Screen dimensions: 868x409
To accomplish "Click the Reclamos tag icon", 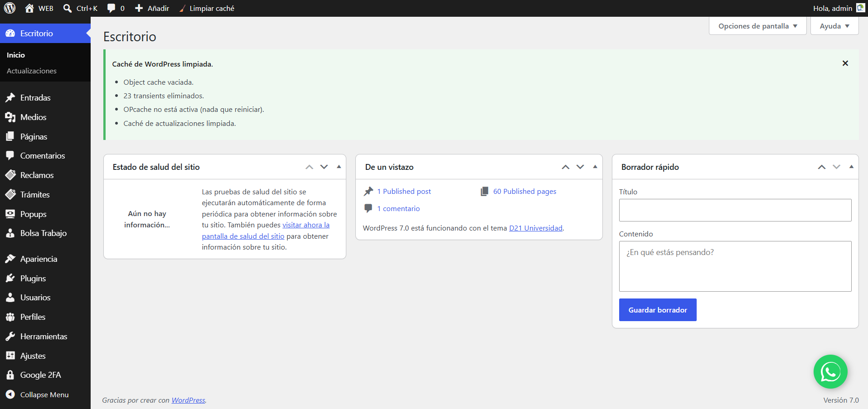I will click(x=10, y=175).
